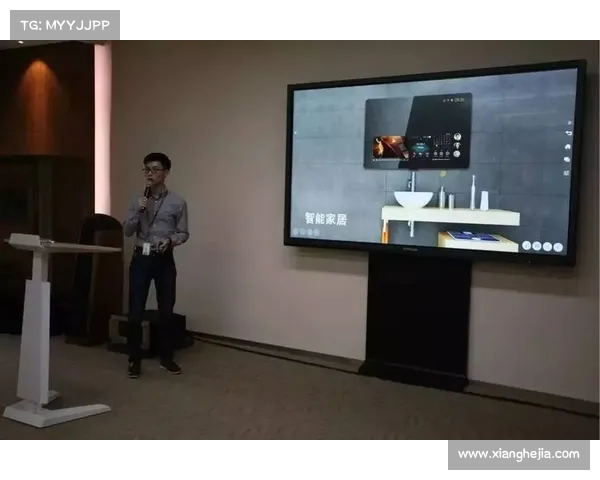Click the TG: MYYJJPP label
The image size is (600, 480).
(63, 24)
